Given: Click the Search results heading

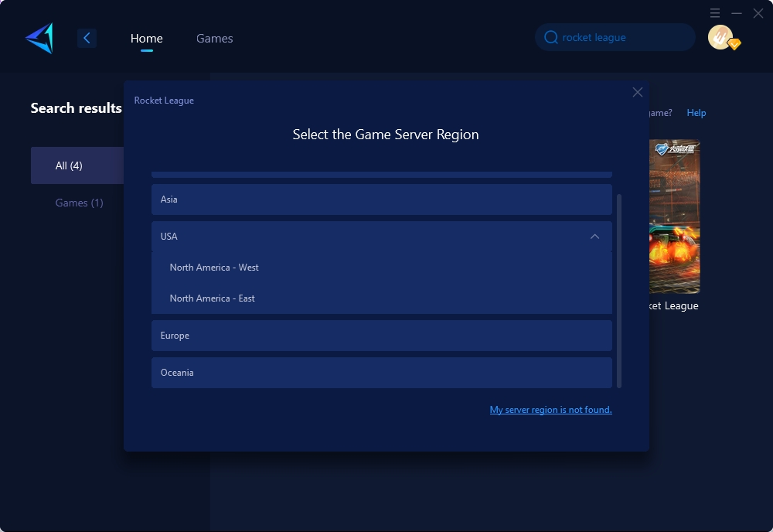Looking at the screenshot, I should click(76, 108).
